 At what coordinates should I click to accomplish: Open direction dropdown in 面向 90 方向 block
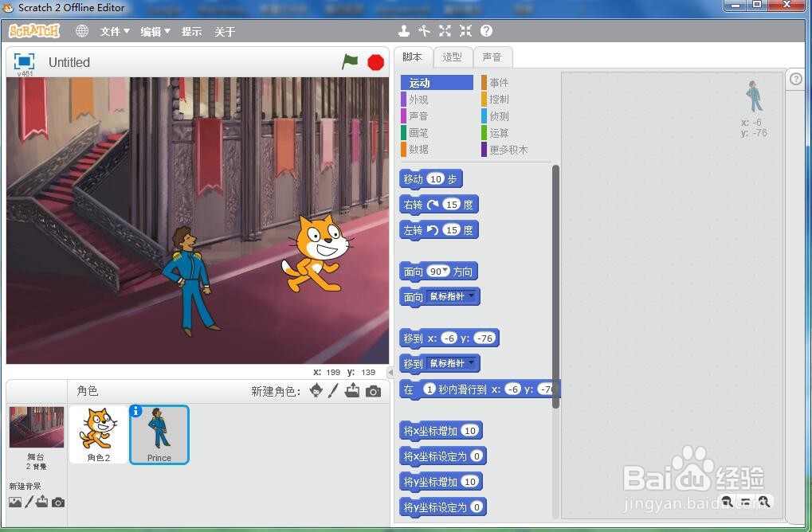tap(445, 271)
